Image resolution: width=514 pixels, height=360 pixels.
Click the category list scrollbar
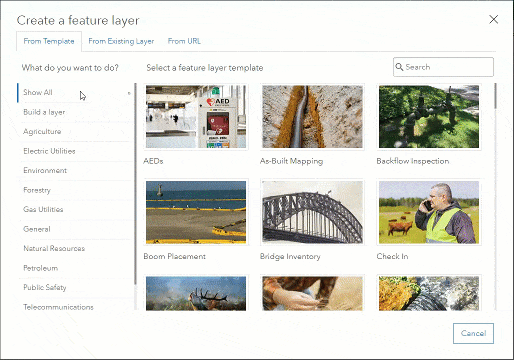point(135,184)
